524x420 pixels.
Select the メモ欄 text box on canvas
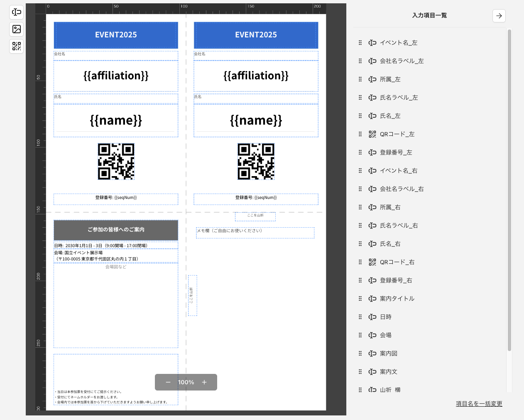tap(255, 233)
